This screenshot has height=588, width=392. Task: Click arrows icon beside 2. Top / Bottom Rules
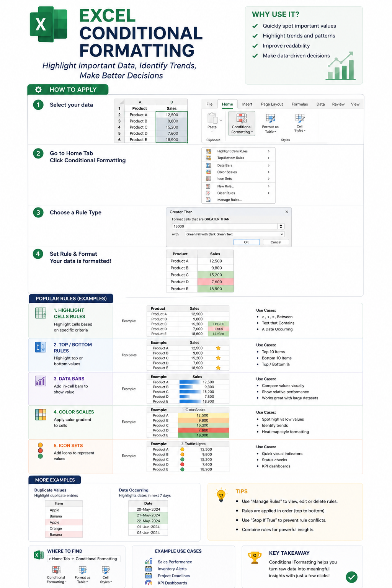[x=41, y=347]
